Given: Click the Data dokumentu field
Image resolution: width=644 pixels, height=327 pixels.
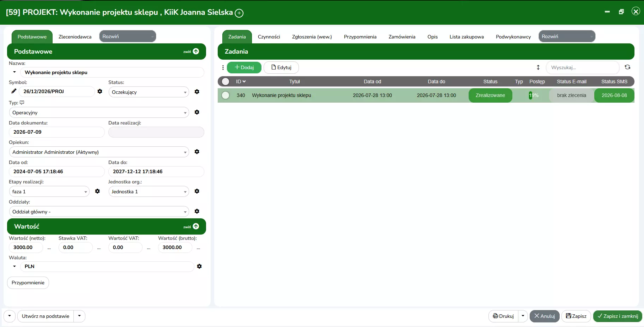Looking at the screenshot, I should [57, 132].
